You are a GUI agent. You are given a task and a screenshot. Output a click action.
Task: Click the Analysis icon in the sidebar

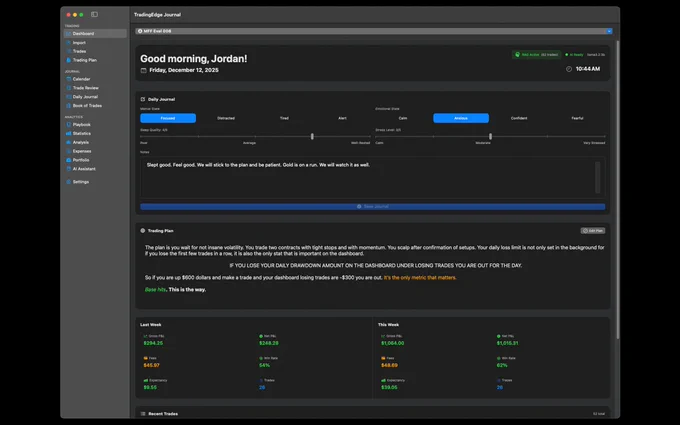point(69,142)
